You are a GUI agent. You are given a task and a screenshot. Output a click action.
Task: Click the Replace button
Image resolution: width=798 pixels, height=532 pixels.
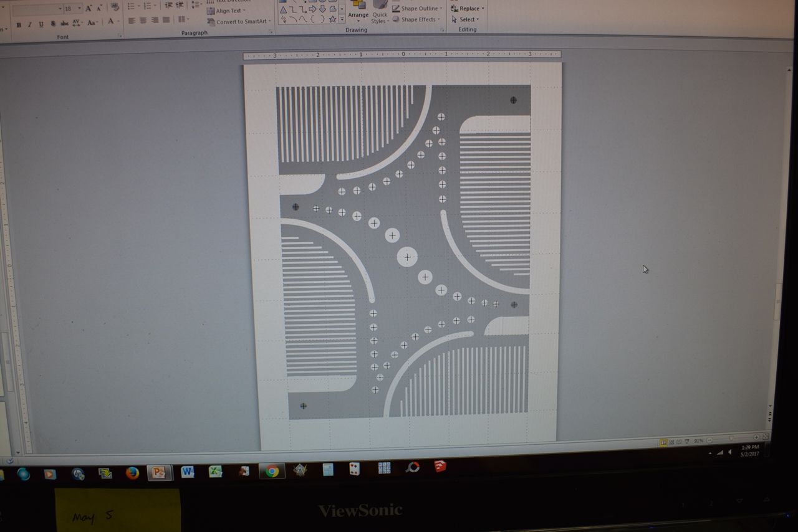pyautogui.click(x=468, y=9)
